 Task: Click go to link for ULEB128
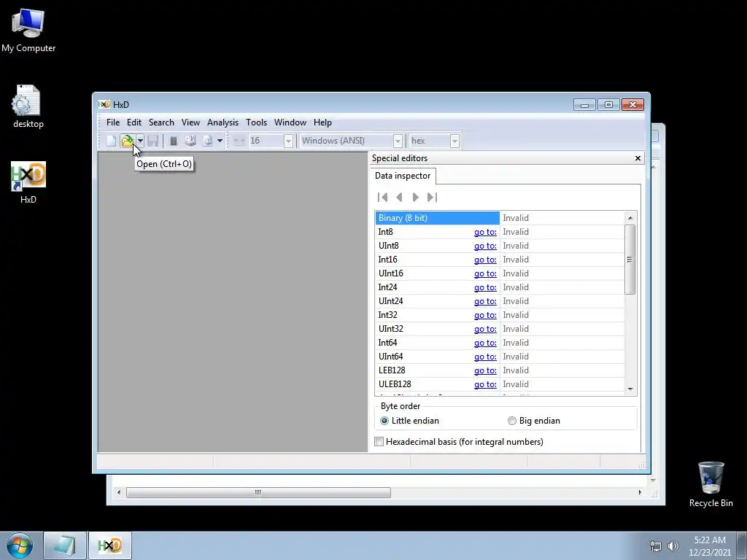[x=485, y=384]
